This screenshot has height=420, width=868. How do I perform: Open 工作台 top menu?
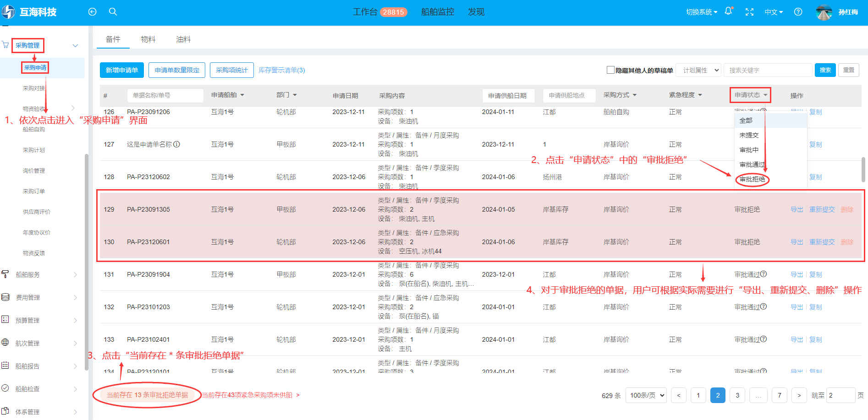[x=365, y=12]
